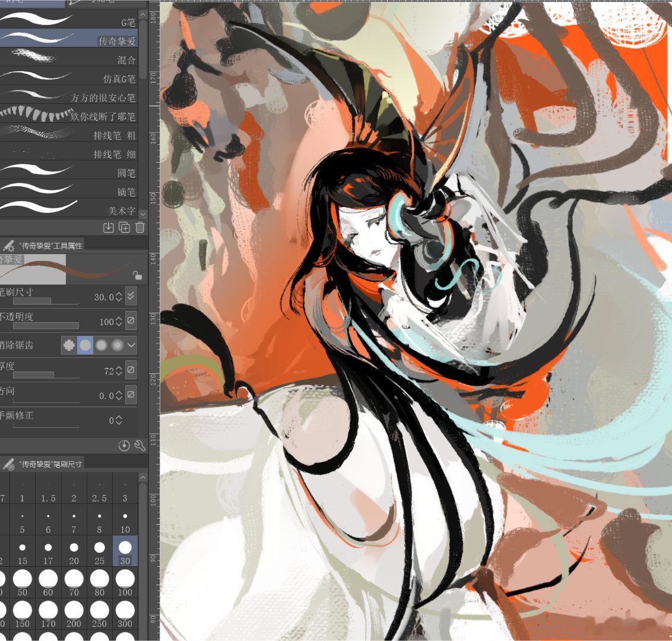
Task: Open opacity (不透明度) dynamics settings button
Action: point(131,321)
